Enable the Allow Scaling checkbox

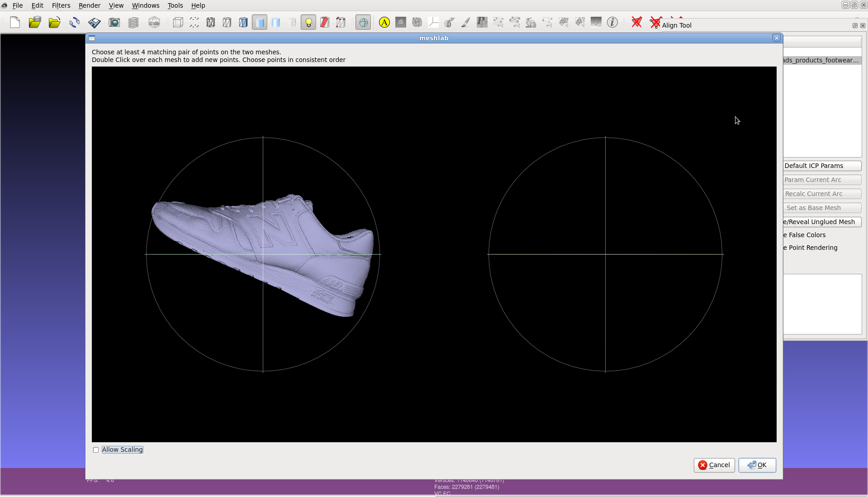96,450
